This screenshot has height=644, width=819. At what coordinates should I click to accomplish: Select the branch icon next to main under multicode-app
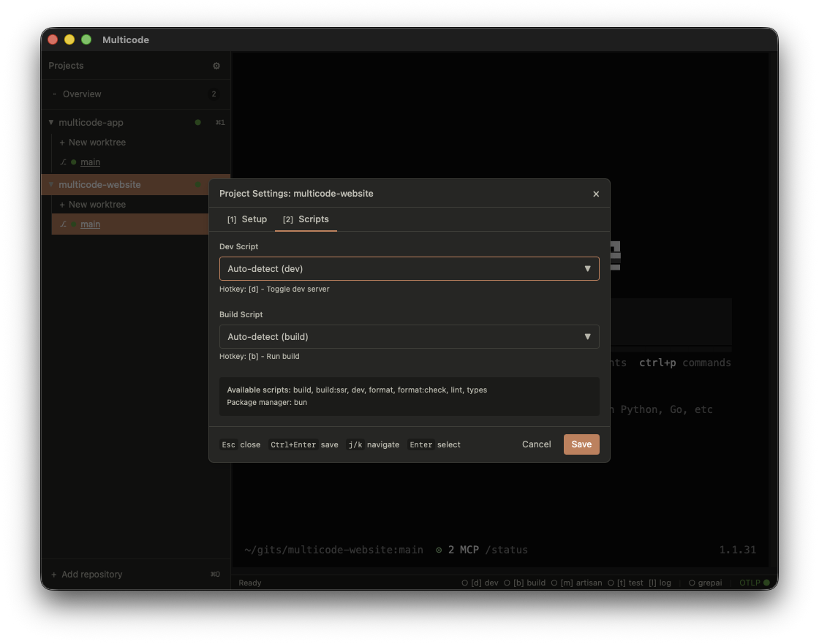(64, 162)
